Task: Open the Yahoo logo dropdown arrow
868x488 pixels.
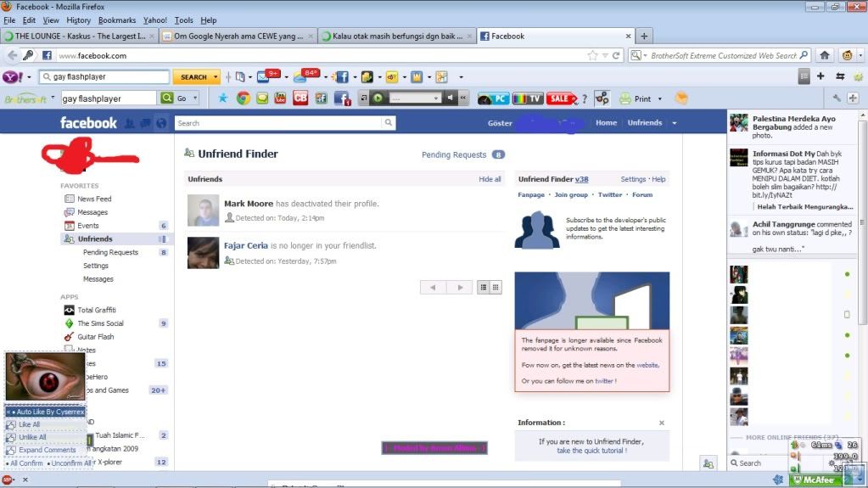Action: click(x=29, y=77)
